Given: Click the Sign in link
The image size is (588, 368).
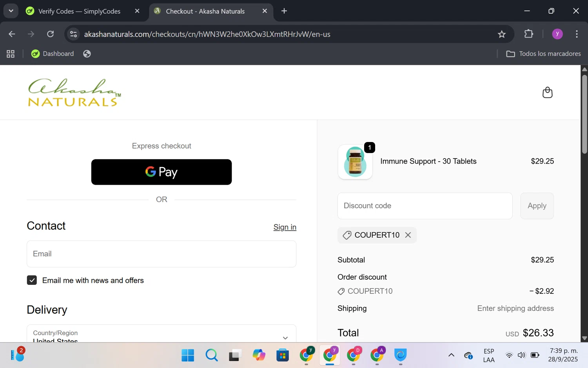Looking at the screenshot, I should (285, 227).
